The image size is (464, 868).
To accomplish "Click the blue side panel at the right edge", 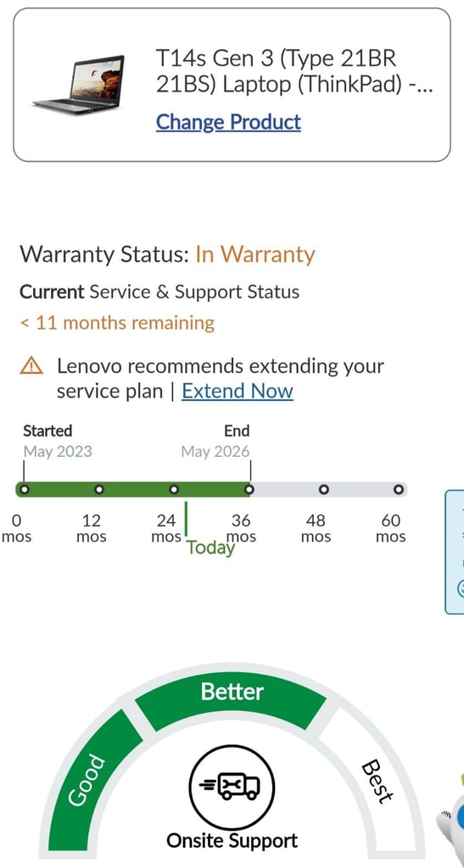I will tap(455, 552).
